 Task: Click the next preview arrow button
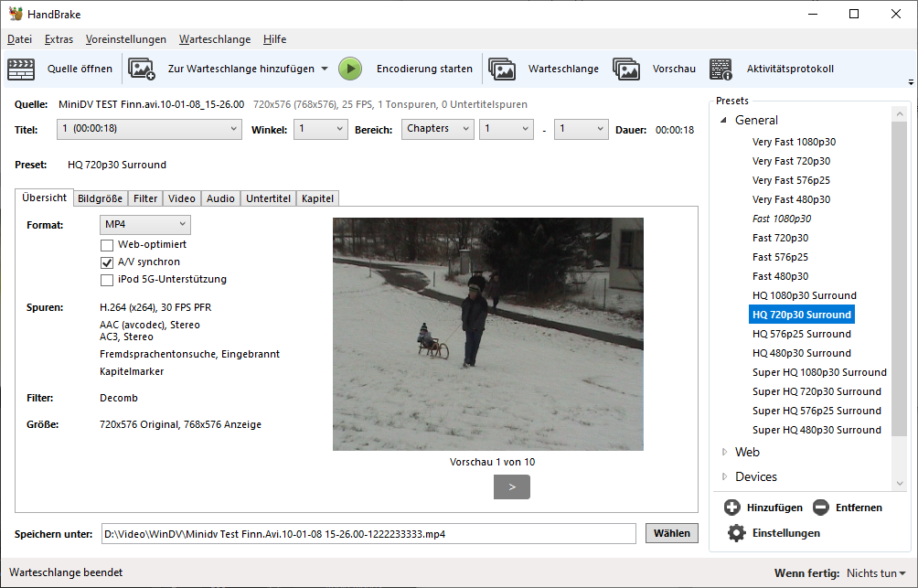click(512, 486)
